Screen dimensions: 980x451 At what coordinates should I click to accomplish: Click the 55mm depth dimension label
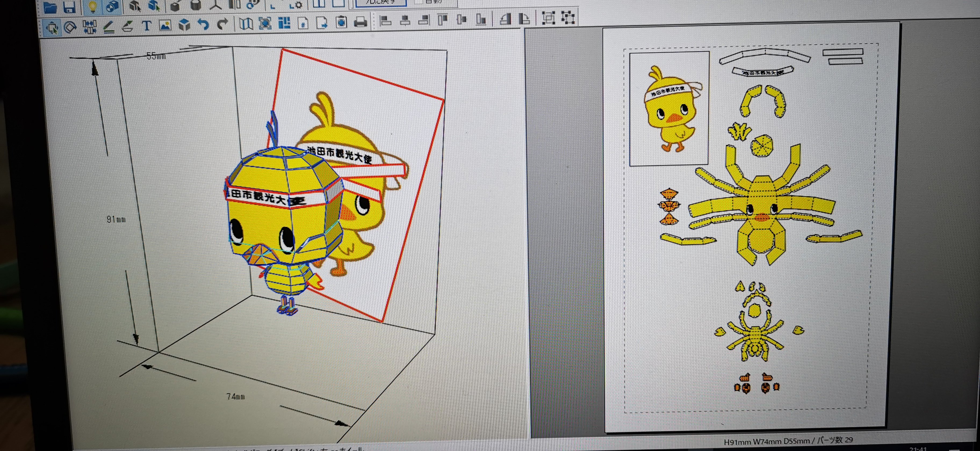[156, 56]
